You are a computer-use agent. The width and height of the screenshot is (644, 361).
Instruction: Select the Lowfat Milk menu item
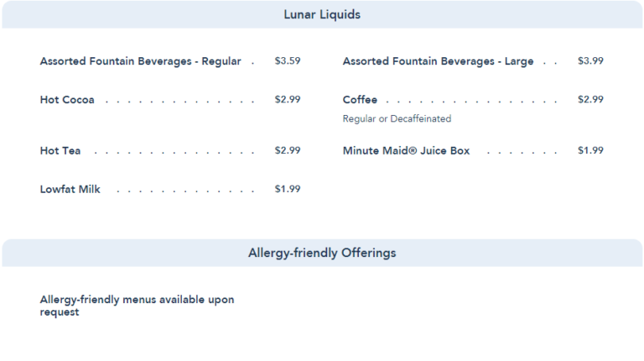coord(70,190)
